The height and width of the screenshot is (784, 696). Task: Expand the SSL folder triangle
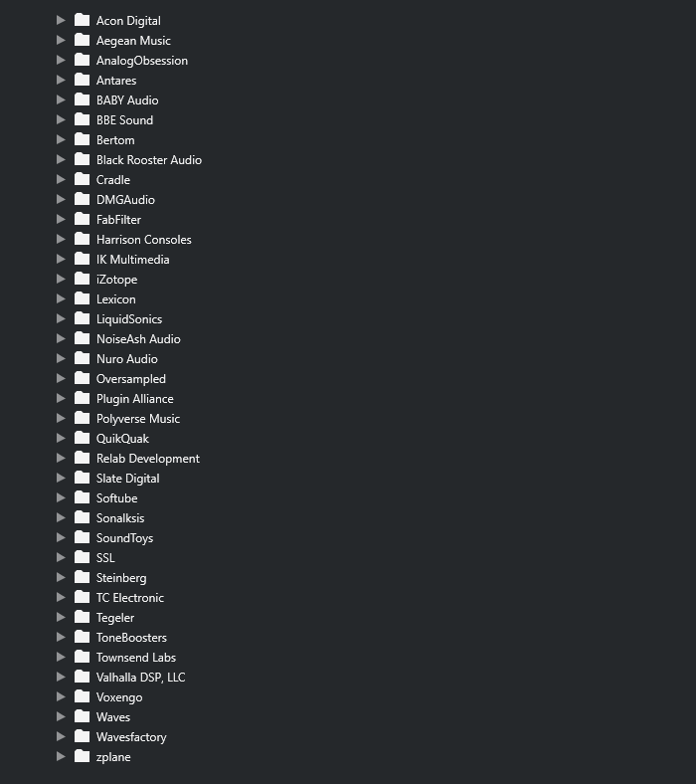tap(61, 557)
